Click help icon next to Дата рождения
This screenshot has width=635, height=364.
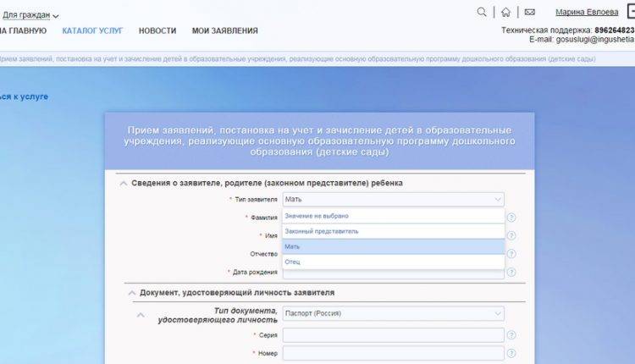tap(511, 273)
